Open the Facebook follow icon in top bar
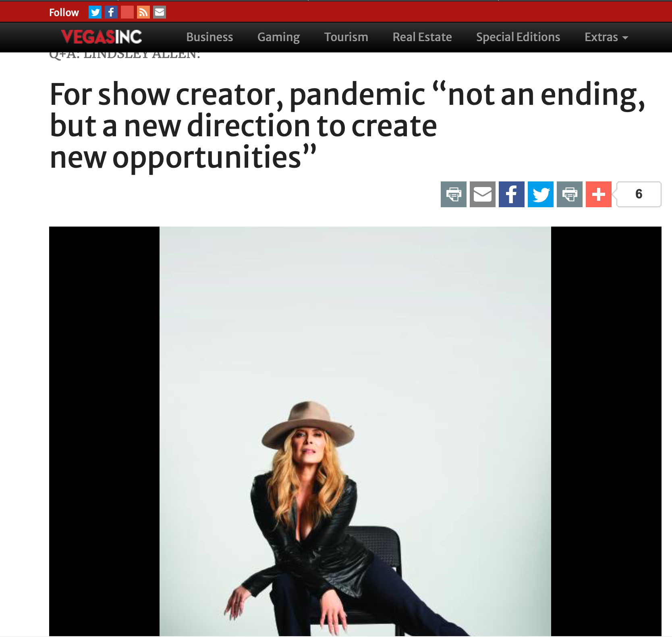 [111, 12]
